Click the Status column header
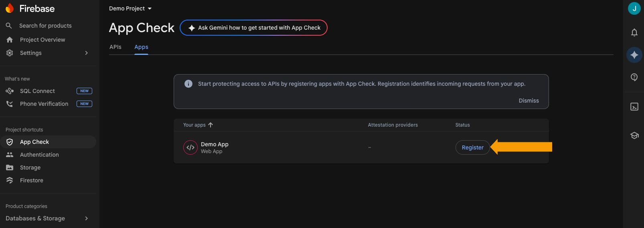This screenshot has width=644, height=228. click(462, 125)
